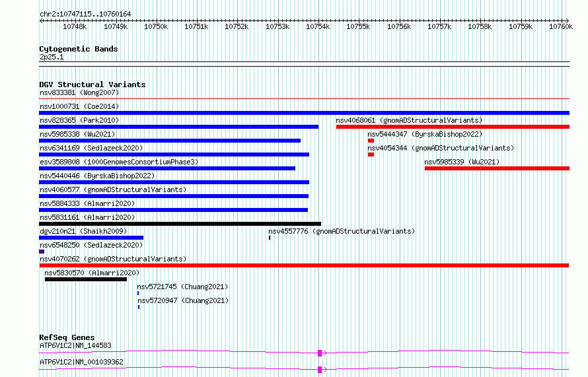Click the 10760k ruler position
The height and width of the screenshot is (377, 588).
tap(561, 26)
